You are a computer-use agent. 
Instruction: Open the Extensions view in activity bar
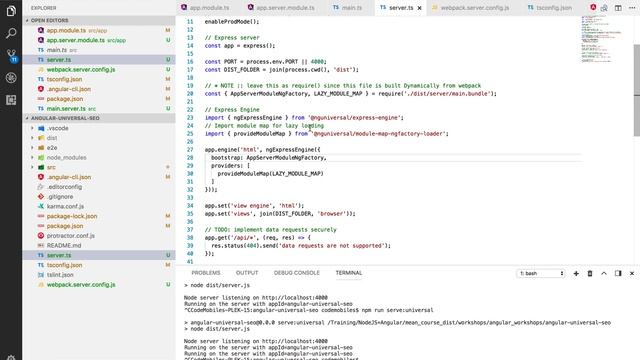11,100
